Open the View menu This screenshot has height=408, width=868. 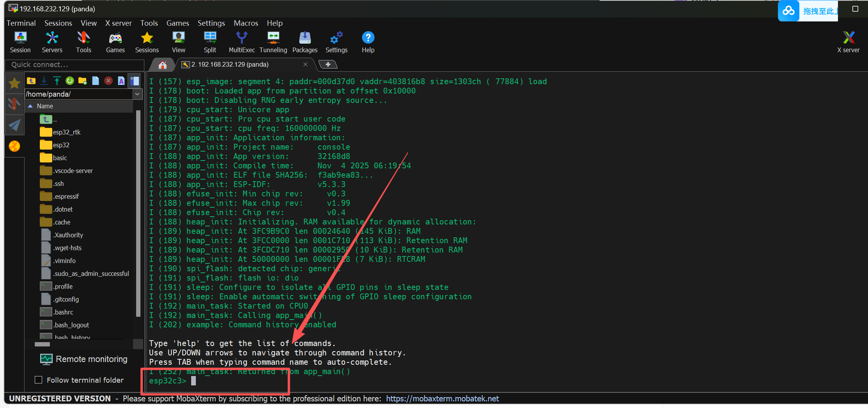[89, 23]
